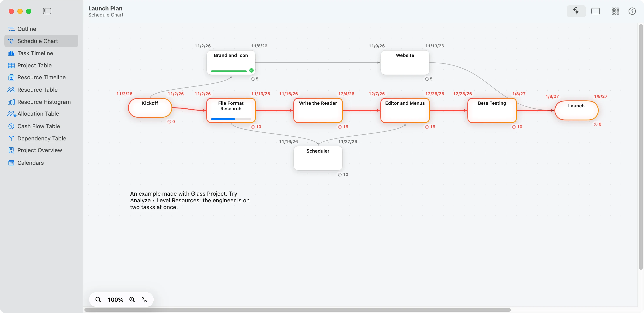Viewport: 644px width, 313px height.
Task: Open the Allocation Table view
Action: pyautogui.click(x=41, y=114)
